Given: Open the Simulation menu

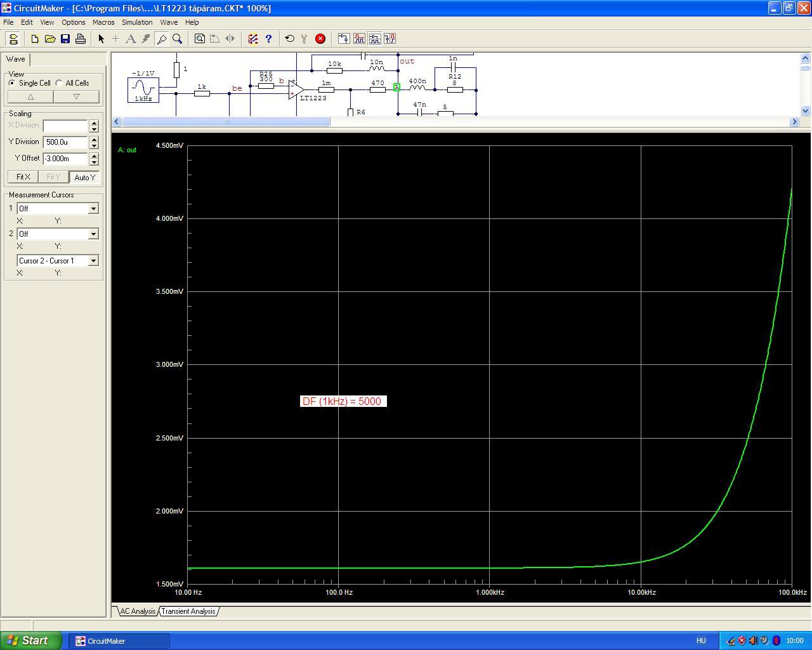Looking at the screenshot, I should [137, 22].
